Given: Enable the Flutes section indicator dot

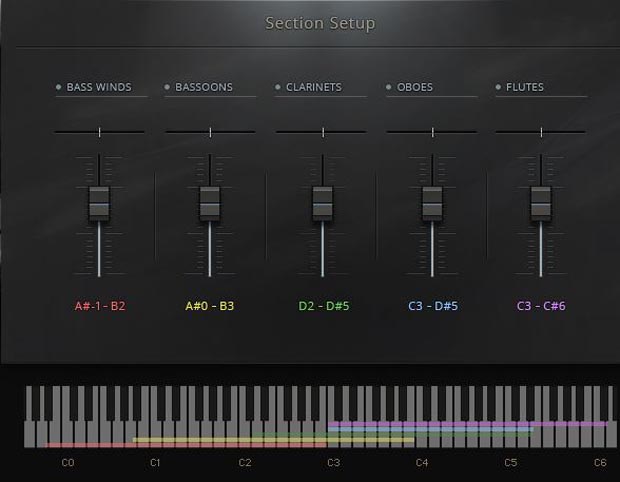Looking at the screenshot, I should [x=498, y=88].
